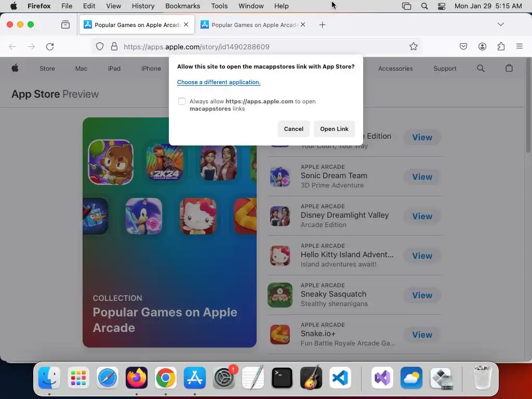Open the Firefox account icon
532x399 pixels.
pyautogui.click(x=482, y=46)
